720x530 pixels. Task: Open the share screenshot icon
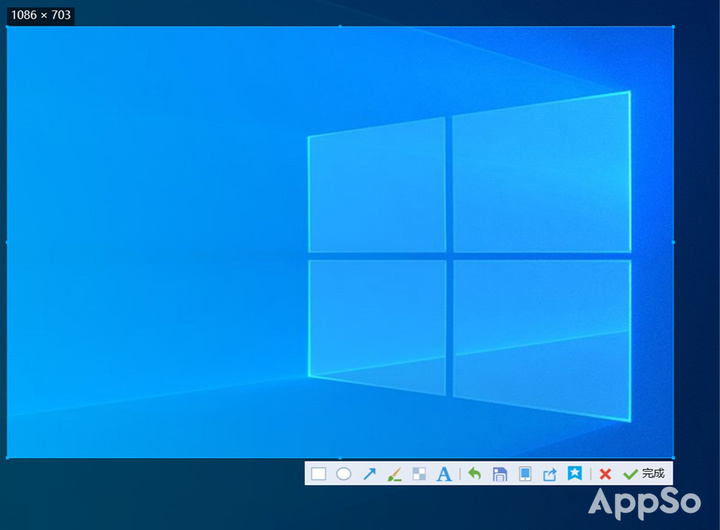coord(550,474)
